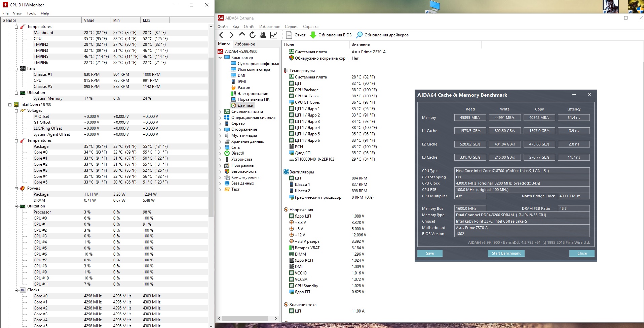644x328 pixels.
Task: Click the AIDA64 up-level arrow icon
Action: coord(242,34)
